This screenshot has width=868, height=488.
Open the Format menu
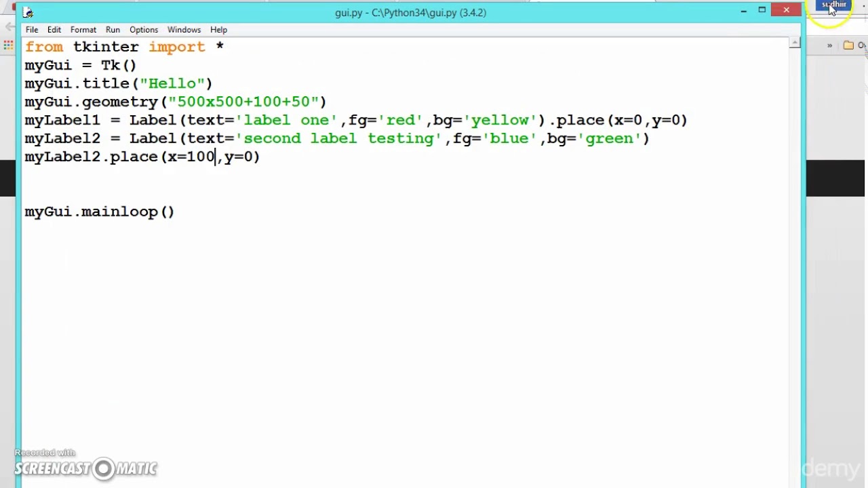pyautogui.click(x=83, y=30)
